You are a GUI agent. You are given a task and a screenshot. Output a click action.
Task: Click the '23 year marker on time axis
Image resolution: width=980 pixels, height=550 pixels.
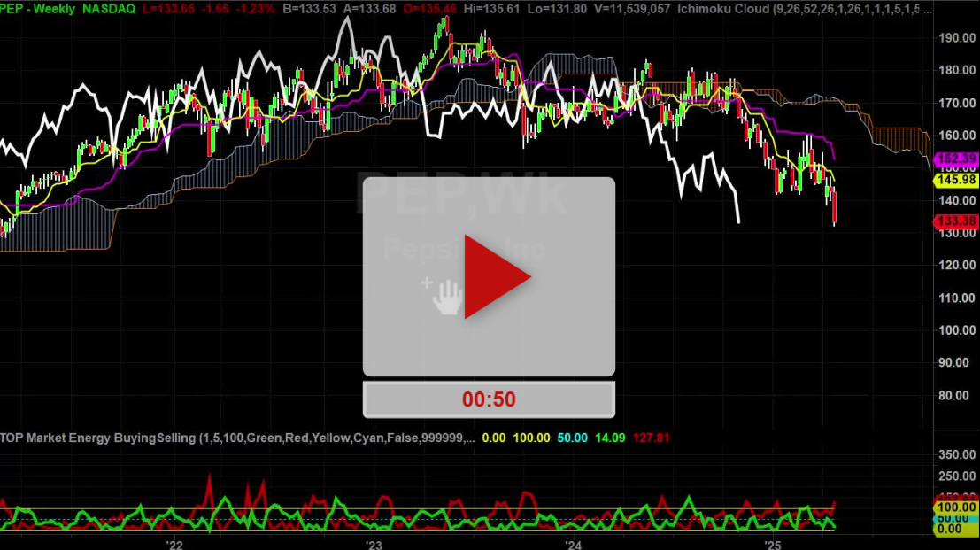[x=374, y=545]
